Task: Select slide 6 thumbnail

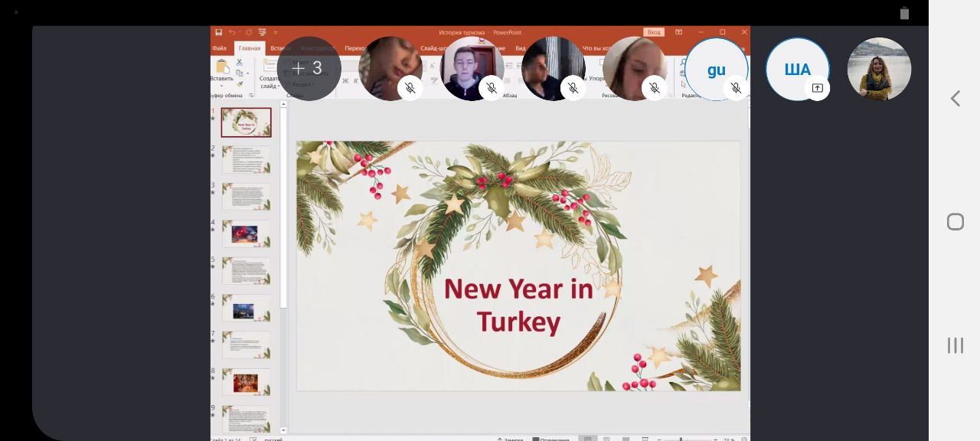Action: 247,308
